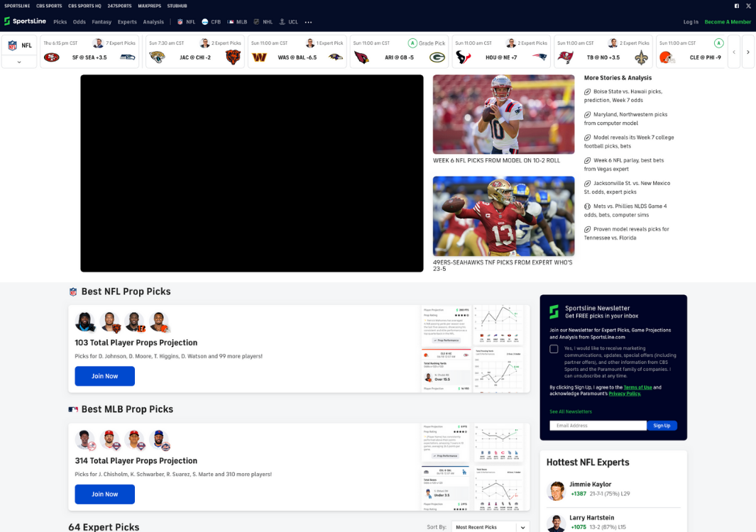Click the Packers logo in the scoreboard
The width and height of the screenshot is (756, 532).
[x=437, y=57]
